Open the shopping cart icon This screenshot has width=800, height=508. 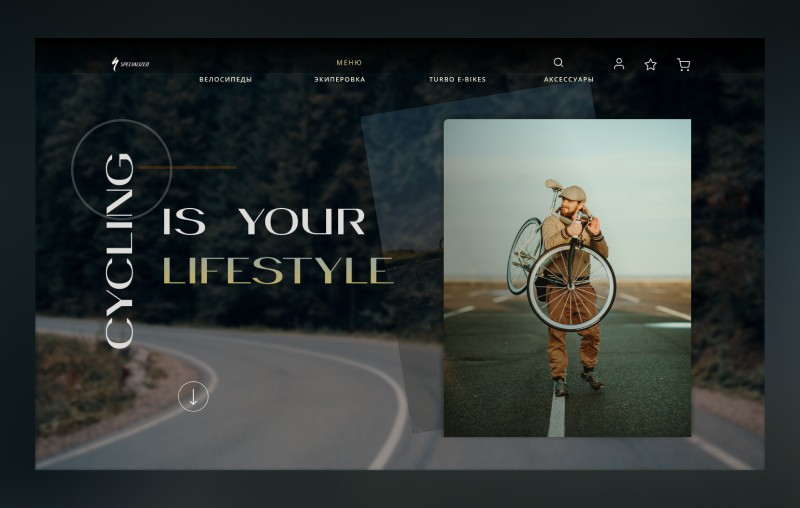click(684, 64)
